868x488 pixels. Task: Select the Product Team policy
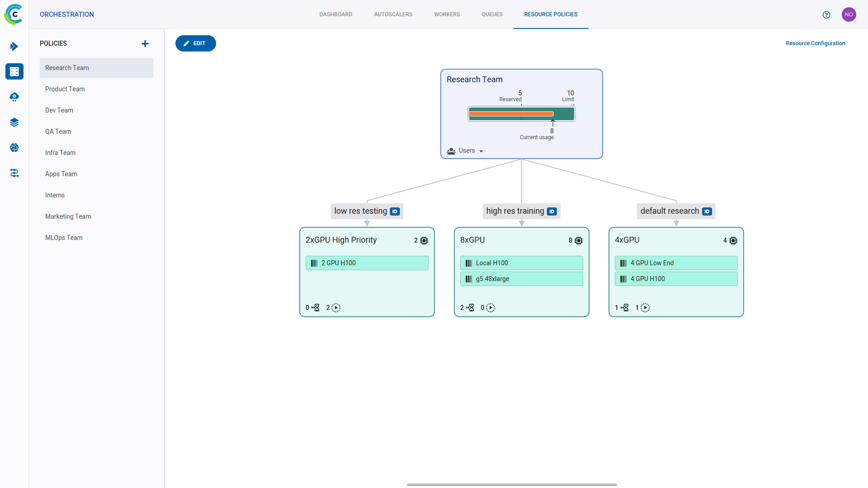click(65, 89)
